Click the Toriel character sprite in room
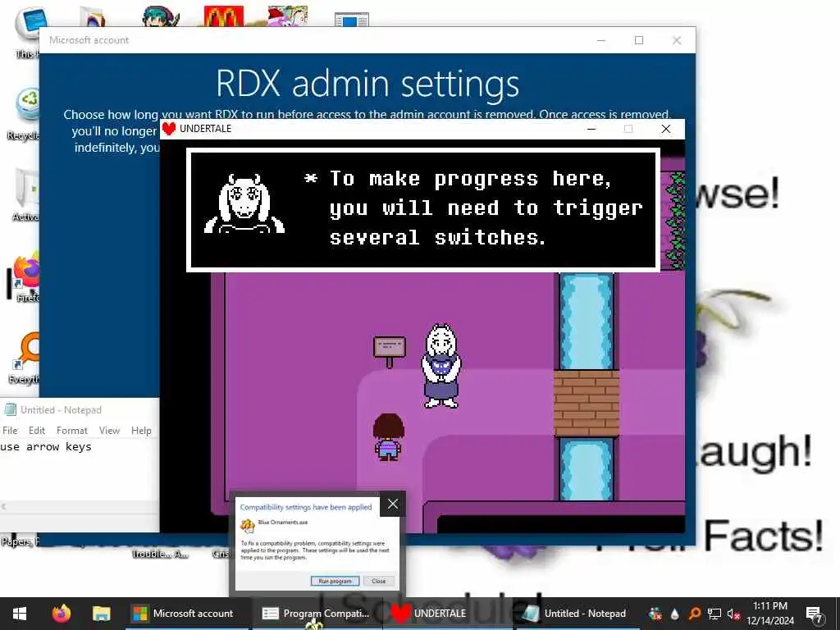Image resolution: width=840 pixels, height=630 pixels. (x=441, y=366)
